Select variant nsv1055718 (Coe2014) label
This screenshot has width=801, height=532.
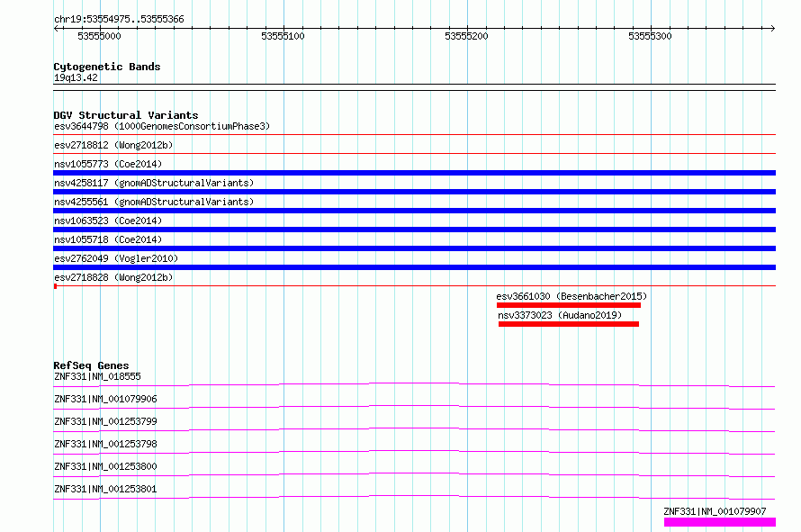click(108, 239)
